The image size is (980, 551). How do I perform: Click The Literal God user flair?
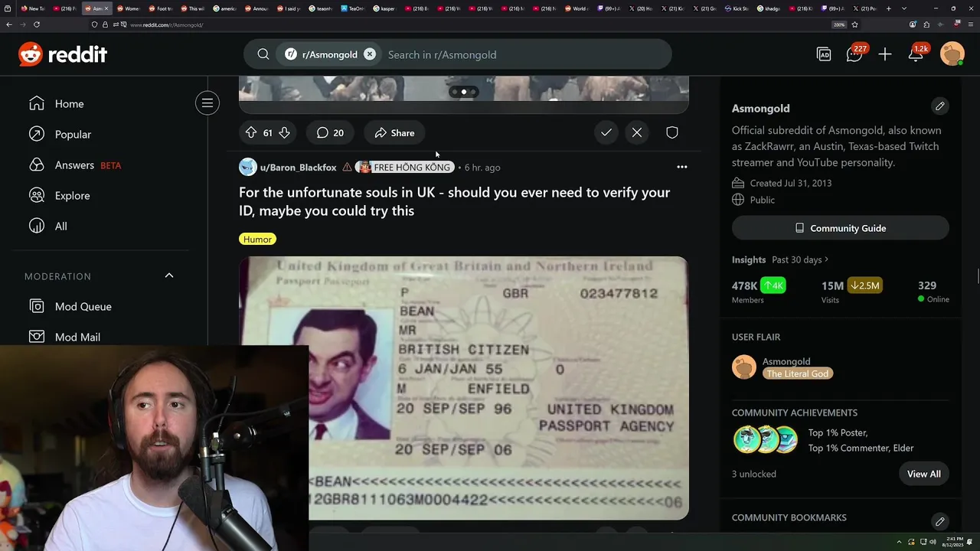[797, 373]
